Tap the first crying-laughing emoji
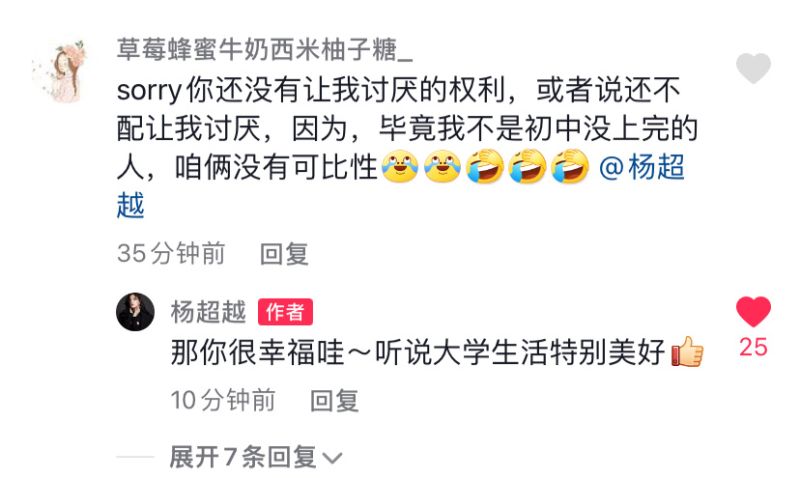The height and width of the screenshot is (478, 800). point(400,166)
